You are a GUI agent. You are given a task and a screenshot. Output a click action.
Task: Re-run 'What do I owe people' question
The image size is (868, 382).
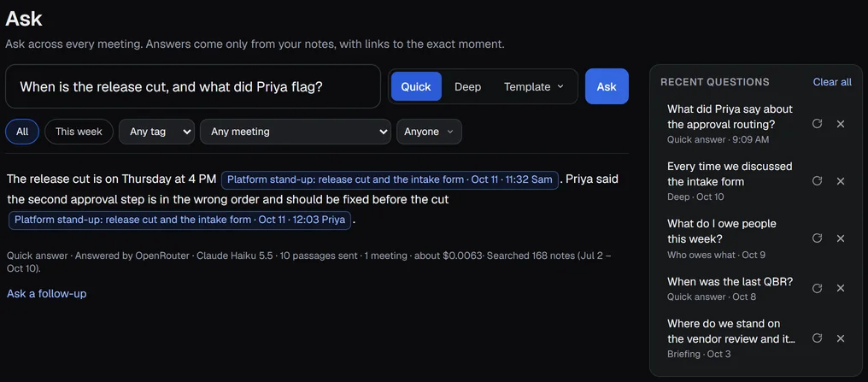(x=817, y=238)
